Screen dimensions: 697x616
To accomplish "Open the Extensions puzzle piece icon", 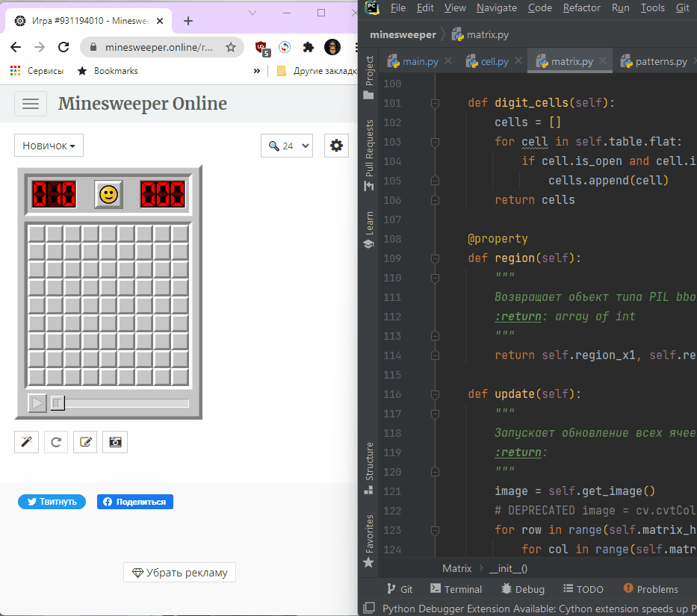I will pyautogui.click(x=308, y=47).
